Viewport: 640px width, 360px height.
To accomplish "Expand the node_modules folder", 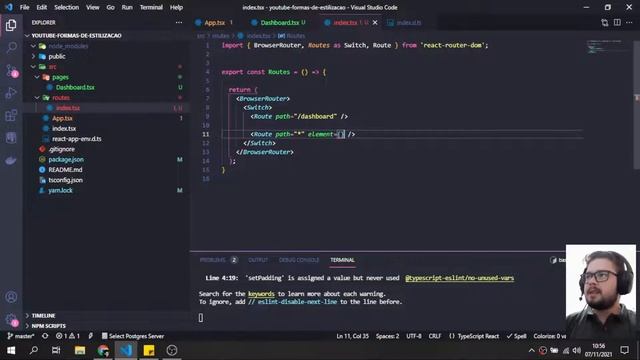I will (68, 46).
